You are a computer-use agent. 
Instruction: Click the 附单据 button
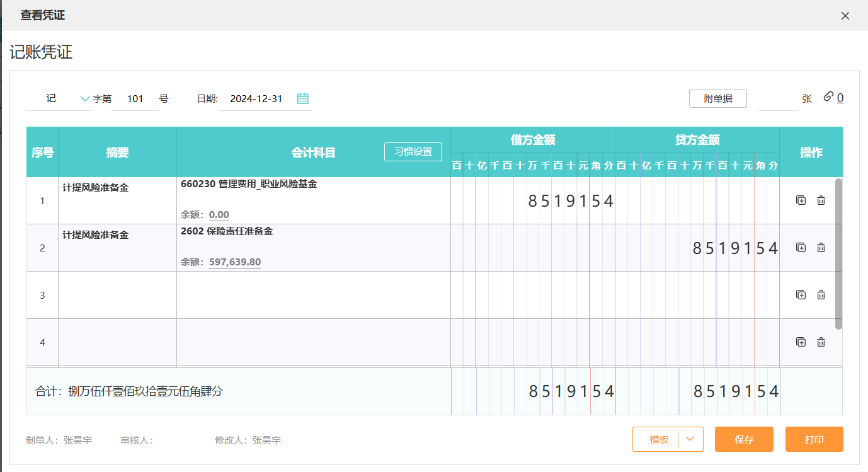[x=717, y=99]
